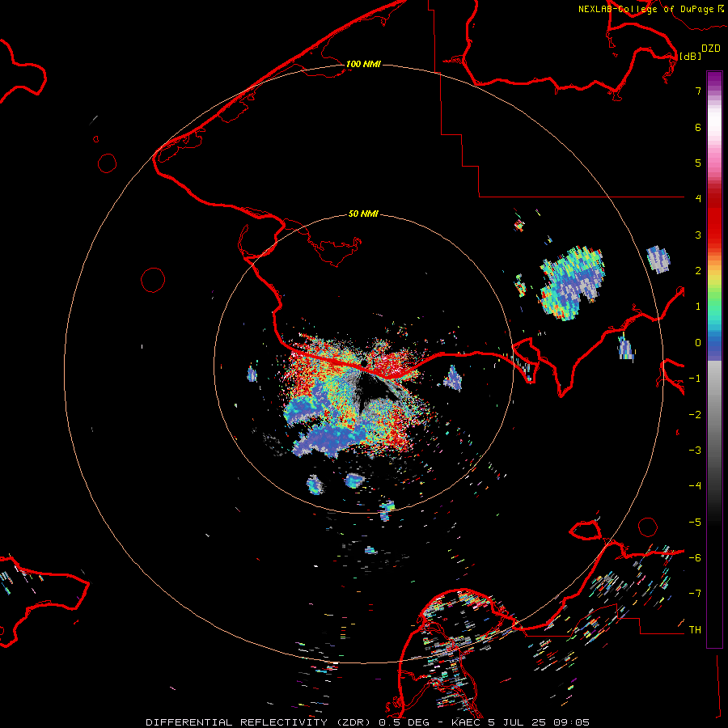728x728 pixels.
Task: Click the 0 value on color scale
Action: click(698, 343)
